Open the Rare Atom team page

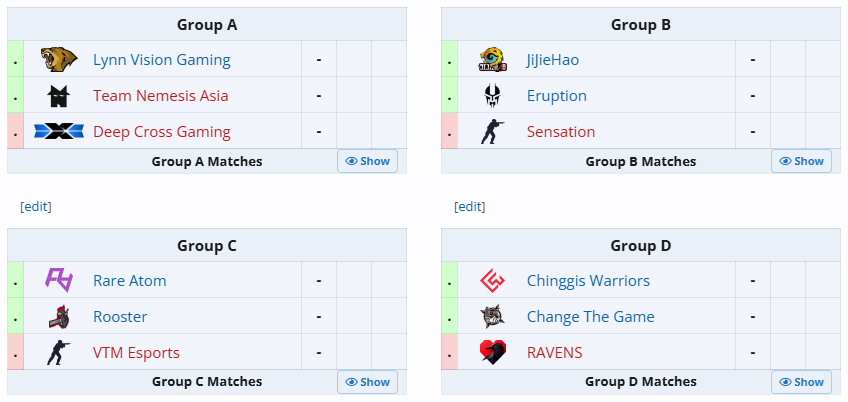[x=130, y=281]
